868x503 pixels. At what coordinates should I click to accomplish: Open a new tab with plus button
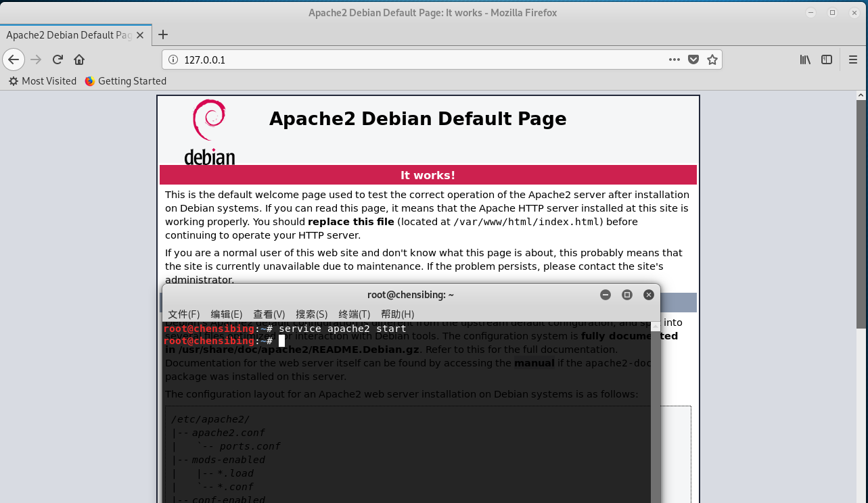(x=162, y=34)
